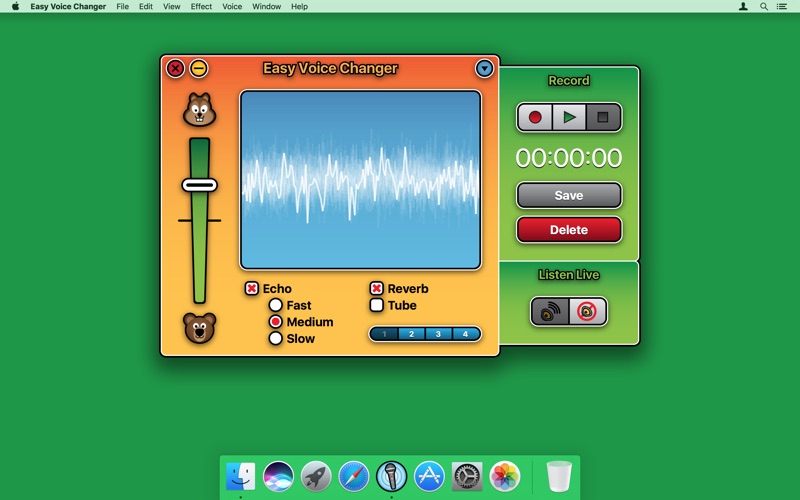Open Safari compass icon in dock
The width and height of the screenshot is (800, 500).
(x=354, y=477)
